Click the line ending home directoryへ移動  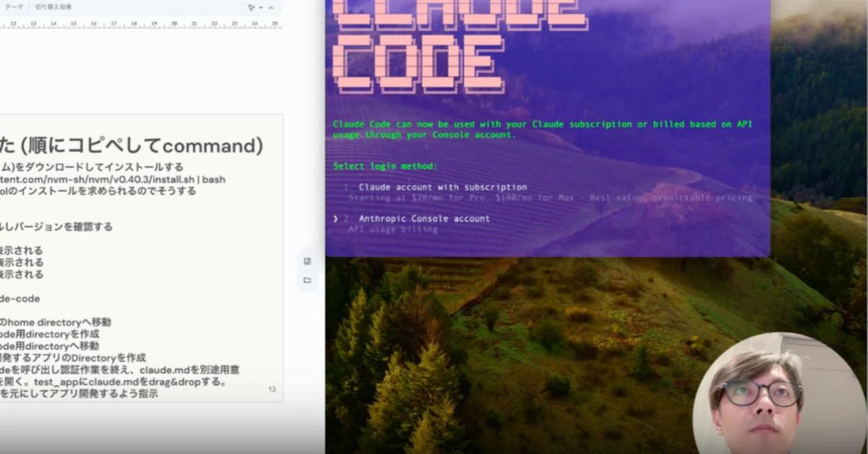[x=56, y=321]
